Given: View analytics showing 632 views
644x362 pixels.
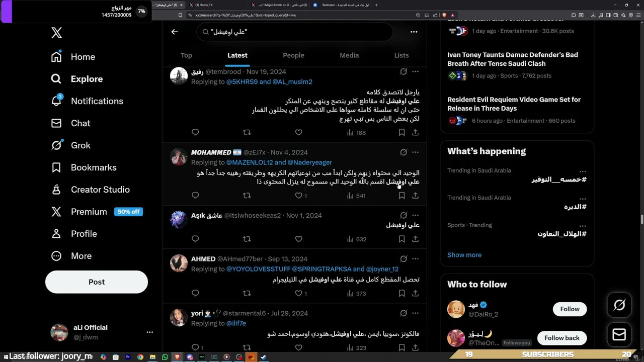Looking at the screenshot, I should (356, 239).
